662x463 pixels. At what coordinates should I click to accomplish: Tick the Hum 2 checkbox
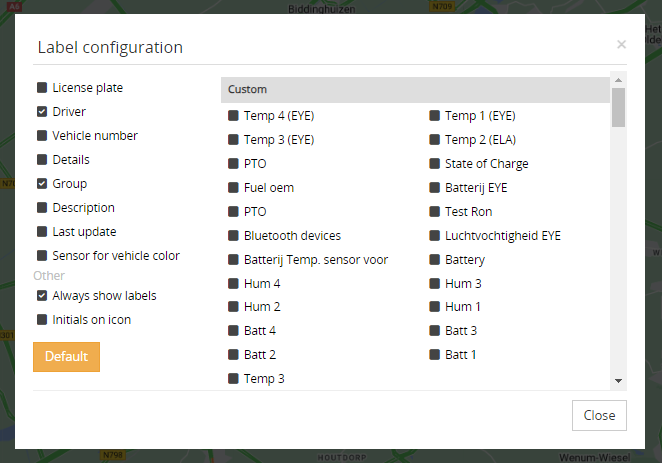click(233, 307)
